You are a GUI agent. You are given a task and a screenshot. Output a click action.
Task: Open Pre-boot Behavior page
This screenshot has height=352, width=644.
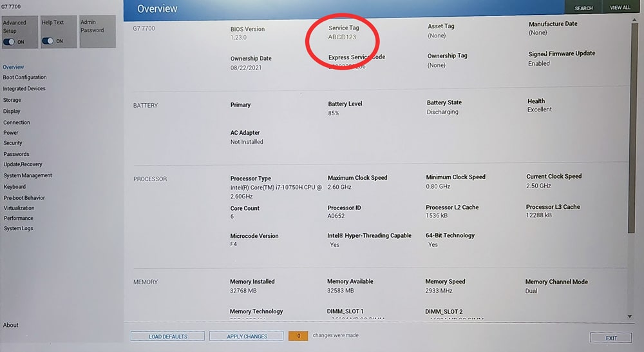click(24, 198)
